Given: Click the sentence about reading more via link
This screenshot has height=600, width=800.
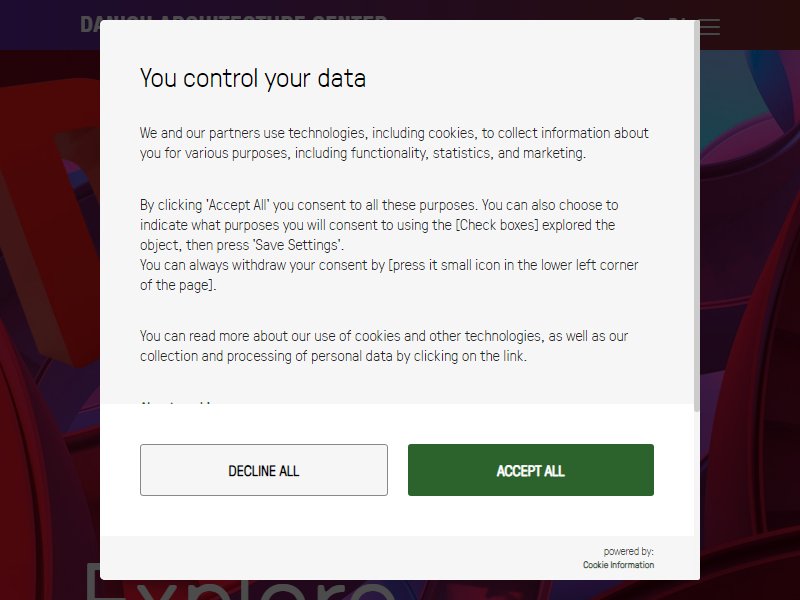Looking at the screenshot, I should tap(384, 346).
